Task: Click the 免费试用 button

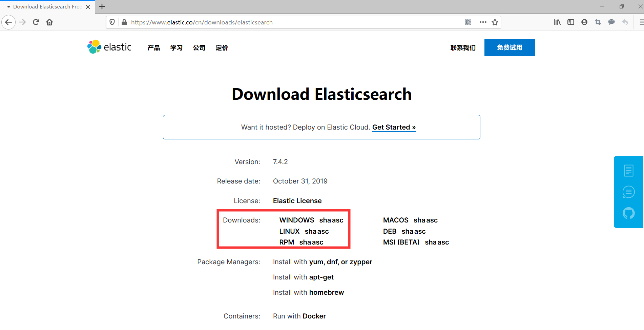Action: (x=510, y=47)
